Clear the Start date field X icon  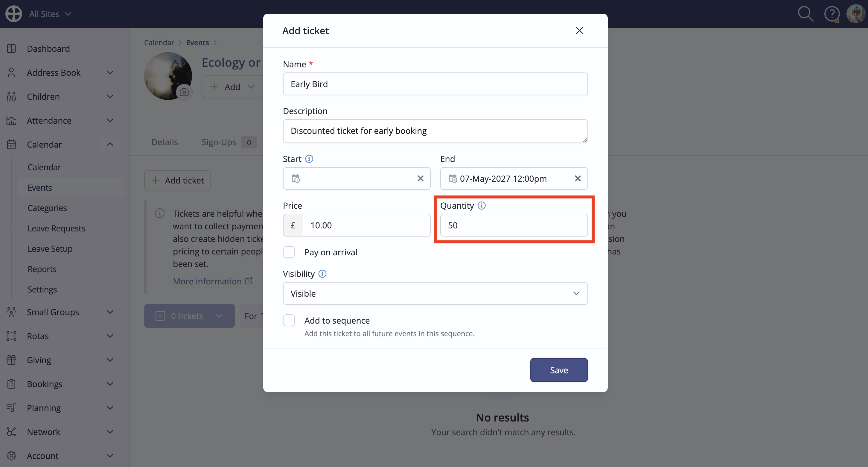[x=420, y=178]
